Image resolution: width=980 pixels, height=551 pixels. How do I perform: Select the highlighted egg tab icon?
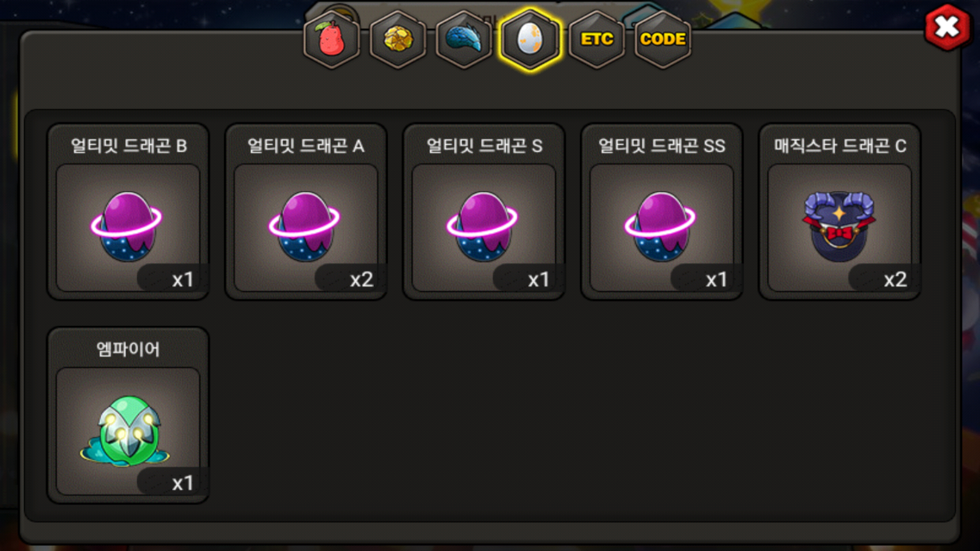(530, 39)
